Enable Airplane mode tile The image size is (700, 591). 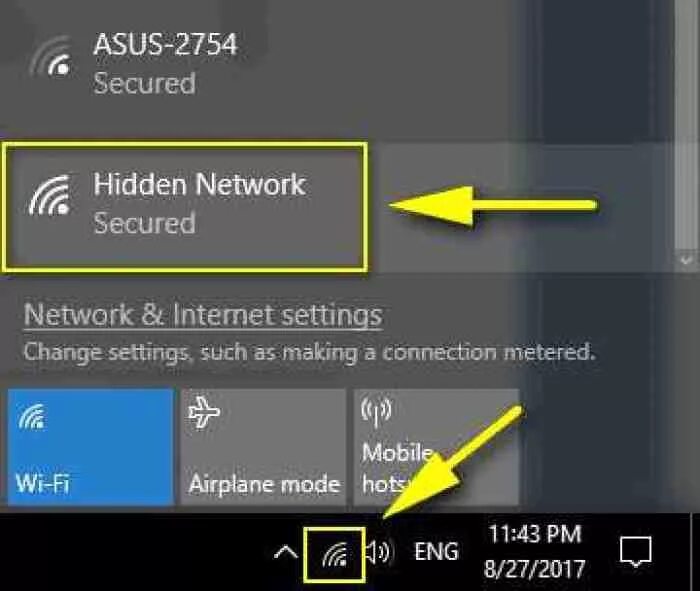coord(263,447)
